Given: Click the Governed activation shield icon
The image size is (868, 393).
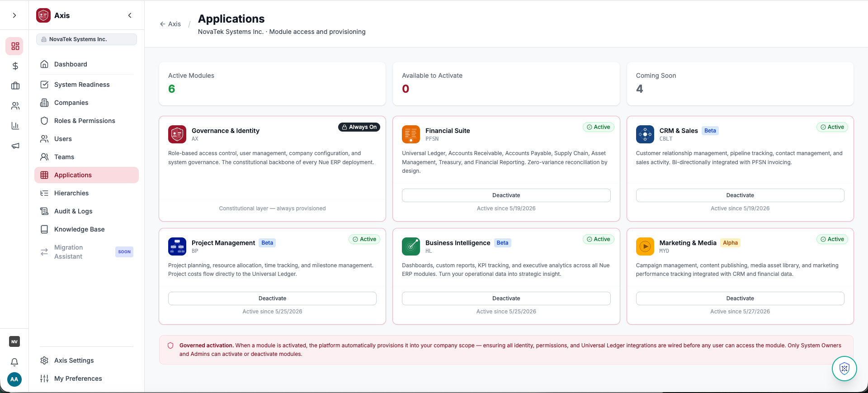Looking at the screenshot, I should (x=170, y=346).
